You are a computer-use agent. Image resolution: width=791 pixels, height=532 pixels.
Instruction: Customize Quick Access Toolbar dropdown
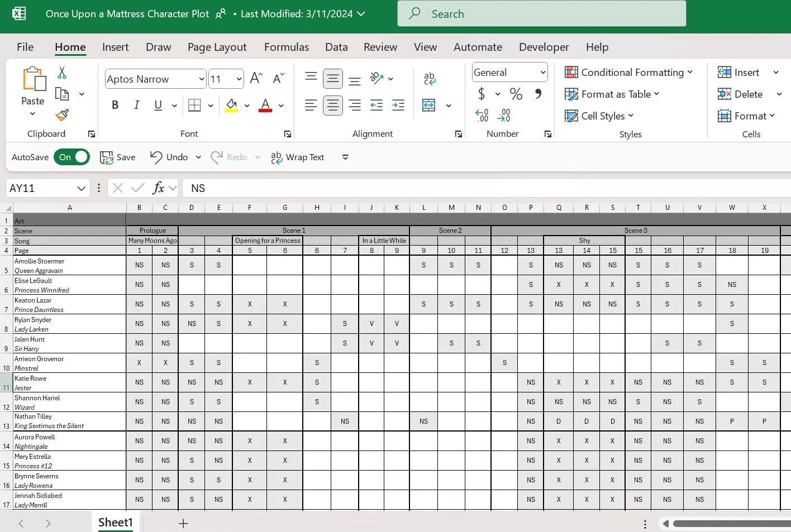point(345,157)
